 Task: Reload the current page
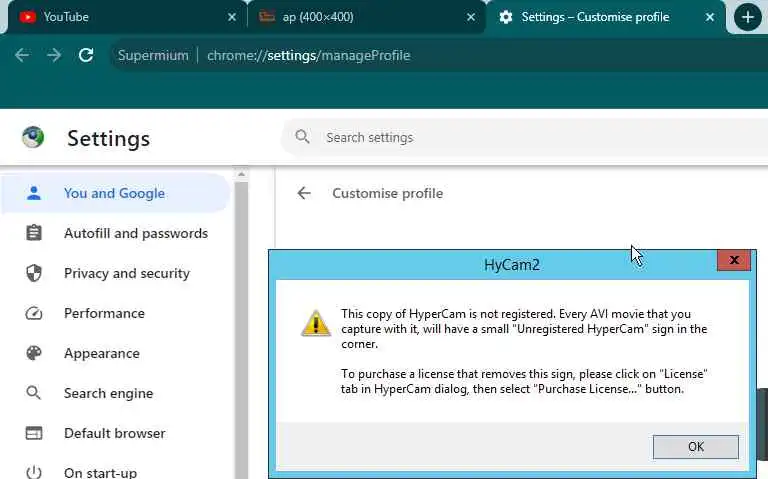(86, 55)
